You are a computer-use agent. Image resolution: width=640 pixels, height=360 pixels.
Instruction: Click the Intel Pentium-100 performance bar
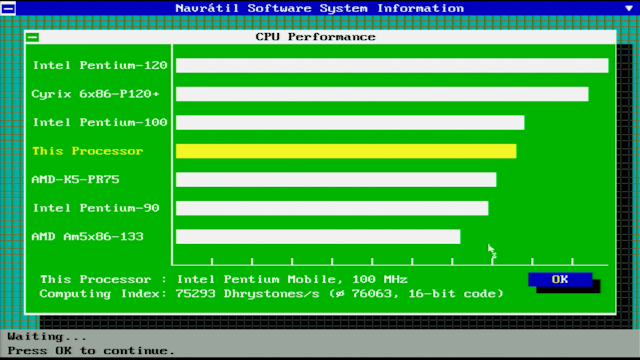[350, 122]
